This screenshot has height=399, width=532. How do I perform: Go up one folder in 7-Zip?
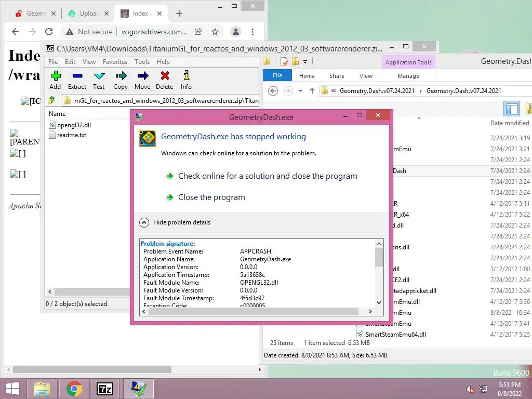point(51,100)
